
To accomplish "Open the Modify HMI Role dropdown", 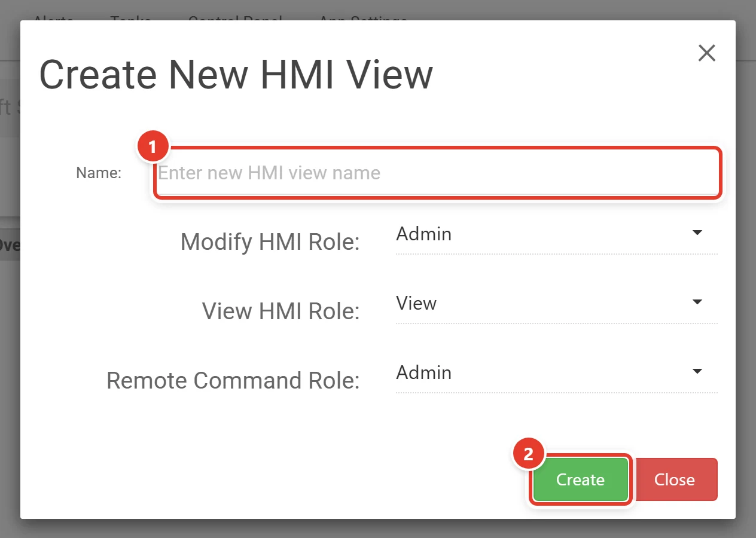I will pyautogui.click(x=556, y=234).
